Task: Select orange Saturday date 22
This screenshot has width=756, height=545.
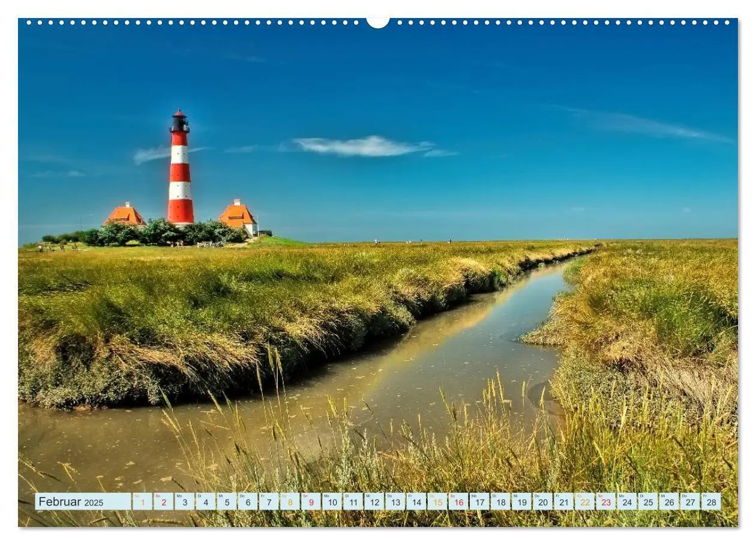Action: (x=584, y=502)
